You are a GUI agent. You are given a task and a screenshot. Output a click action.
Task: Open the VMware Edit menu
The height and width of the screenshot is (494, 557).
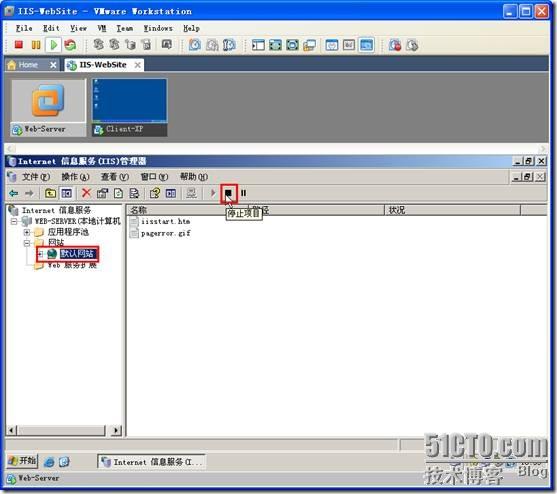[51, 28]
